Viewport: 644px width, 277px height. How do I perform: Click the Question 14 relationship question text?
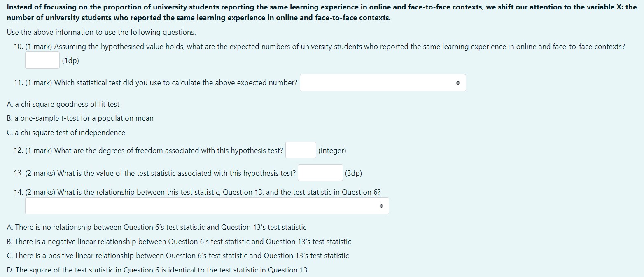pyautogui.click(x=197, y=192)
